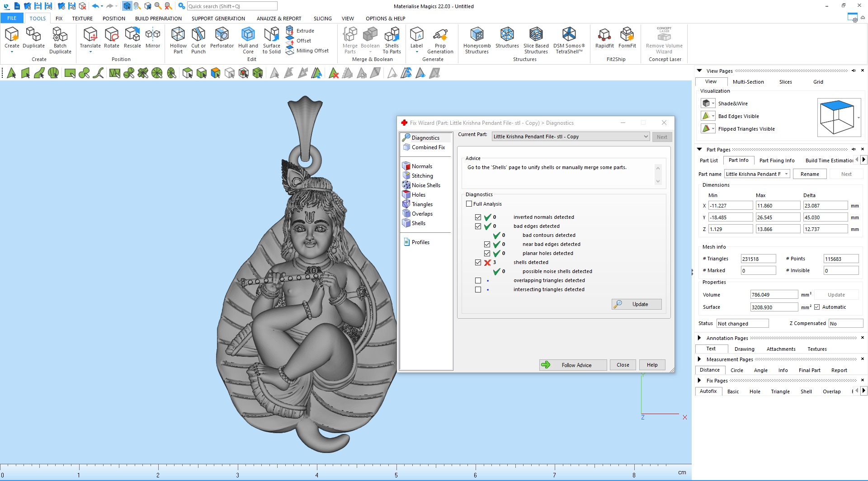Image resolution: width=868 pixels, height=481 pixels.
Task: Open Honeycomb Structures tool
Action: pyautogui.click(x=477, y=40)
